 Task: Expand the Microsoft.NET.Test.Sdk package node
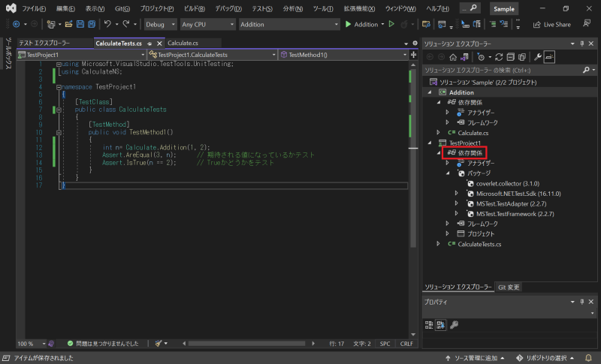pyautogui.click(x=457, y=194)
